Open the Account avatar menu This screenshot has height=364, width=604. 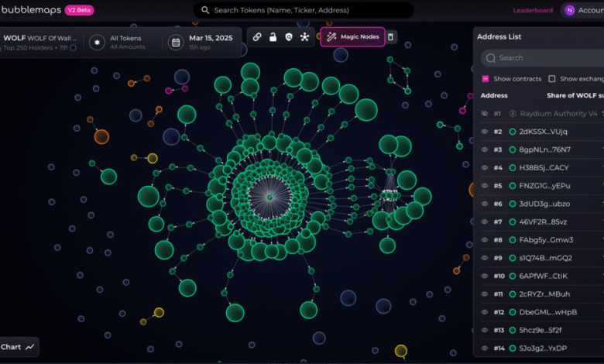(x=569, y=10)
